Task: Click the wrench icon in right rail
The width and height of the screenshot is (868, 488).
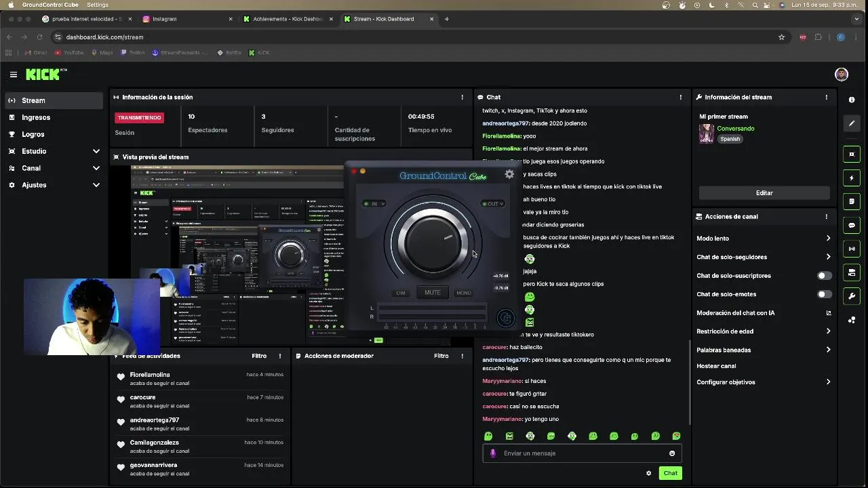Action: [852, 296]
